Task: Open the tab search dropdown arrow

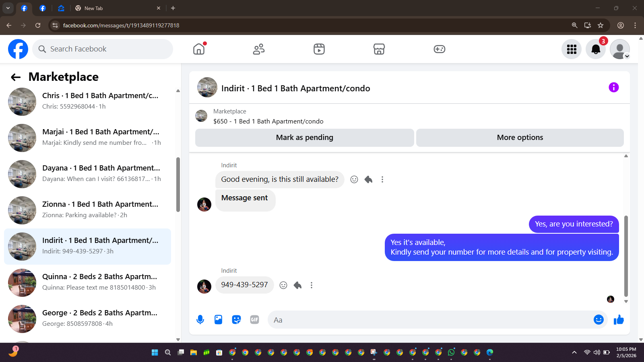Action: point(8,8)
